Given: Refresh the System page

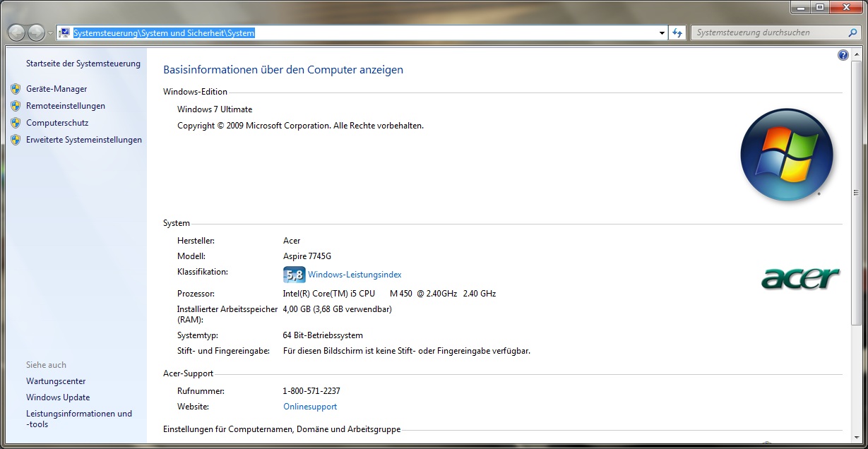Looking at the screenshot, I should coord(677,32).
